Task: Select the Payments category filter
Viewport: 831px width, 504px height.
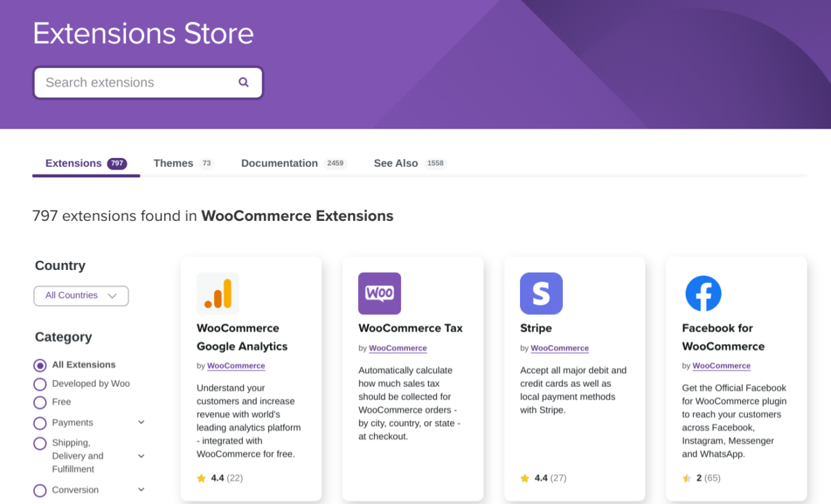Action: [x=40, y=423]
